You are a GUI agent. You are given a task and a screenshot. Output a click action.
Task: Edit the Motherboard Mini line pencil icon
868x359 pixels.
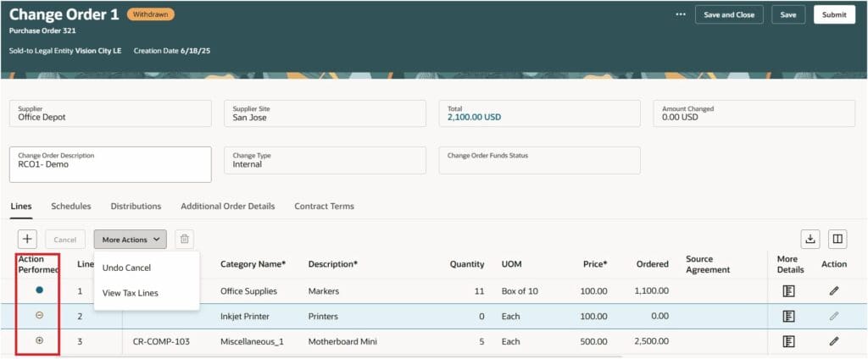834,342
